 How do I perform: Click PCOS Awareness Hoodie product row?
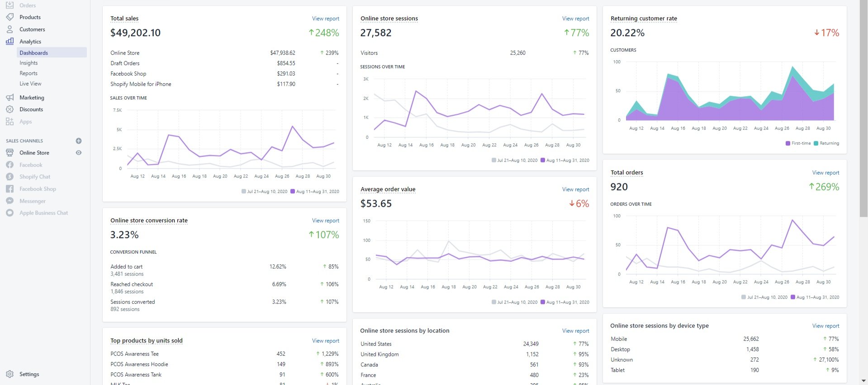(x=224, y=364)
